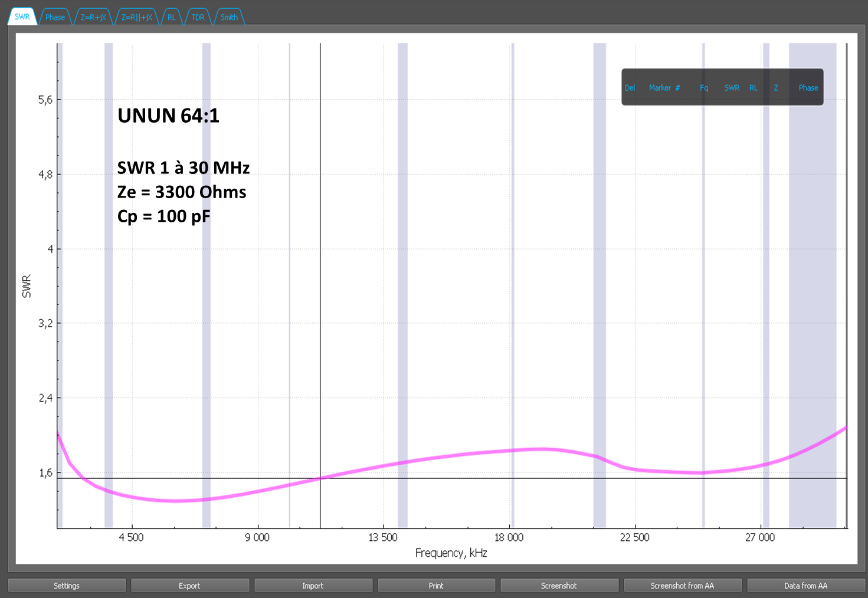Click the Print button
Screen dimensions: 868x598
click(x=436, y=586)
